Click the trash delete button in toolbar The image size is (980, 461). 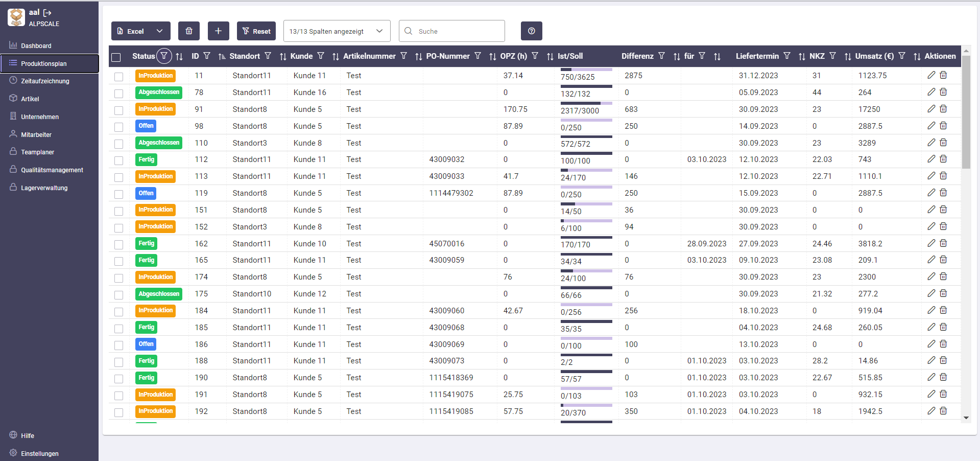(189, 31)
